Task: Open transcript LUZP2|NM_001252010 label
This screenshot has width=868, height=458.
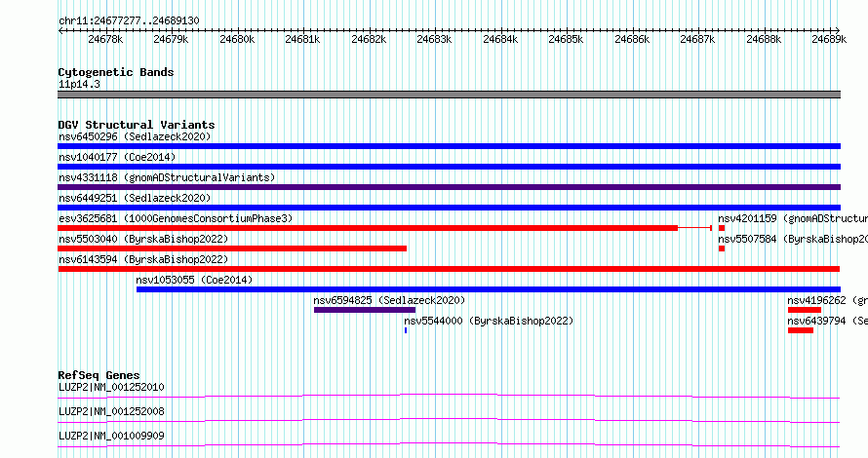Action: [x=111, y=387]
